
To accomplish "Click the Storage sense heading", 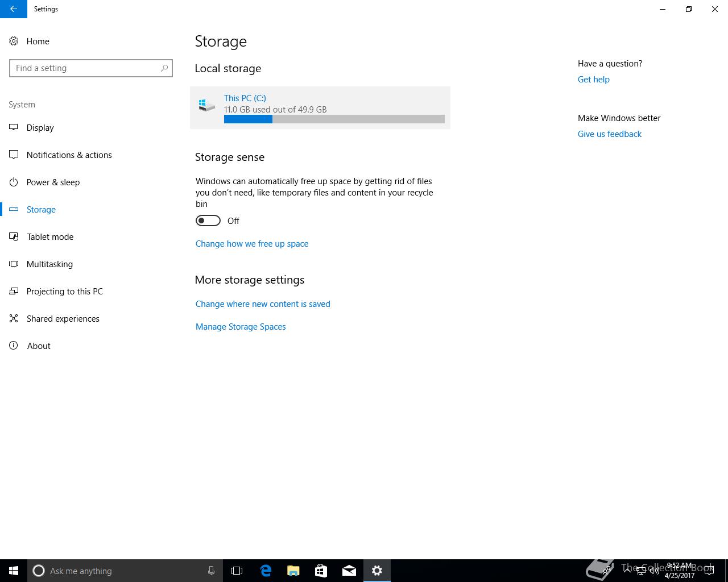I will [x=230, y=157].
